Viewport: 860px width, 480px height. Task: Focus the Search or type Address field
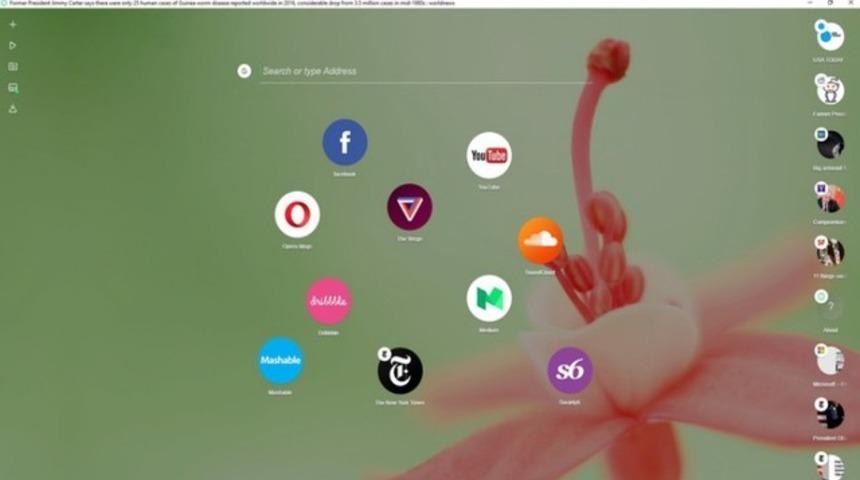(x=426, y=71)
